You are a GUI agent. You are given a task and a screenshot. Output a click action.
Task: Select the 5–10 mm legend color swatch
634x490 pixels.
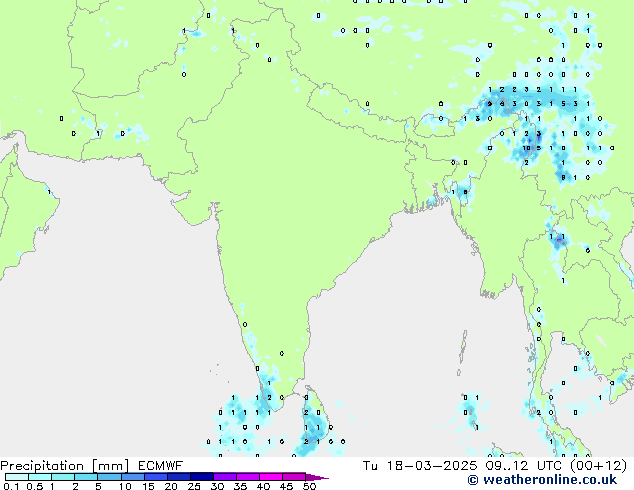pos(109,477)
